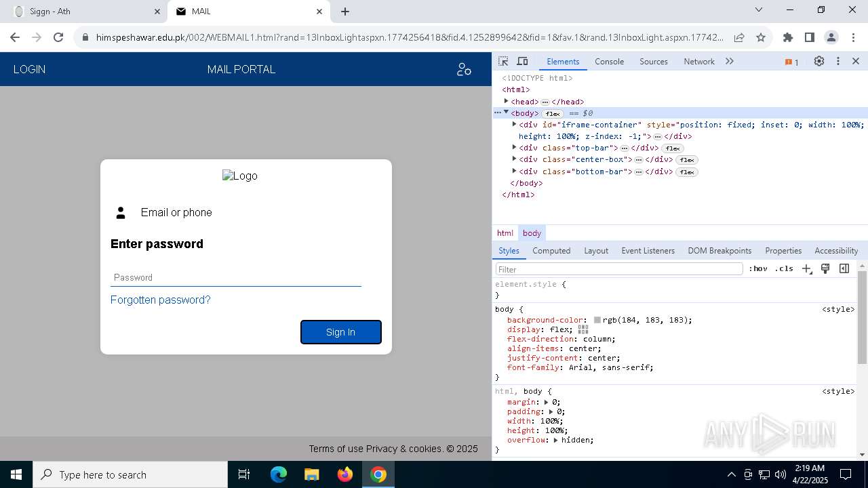Image resolution: width=868 pixels, height=488 pixels.
Task: Show more DevTools tabs chevron
Action: tap(730, 61)
